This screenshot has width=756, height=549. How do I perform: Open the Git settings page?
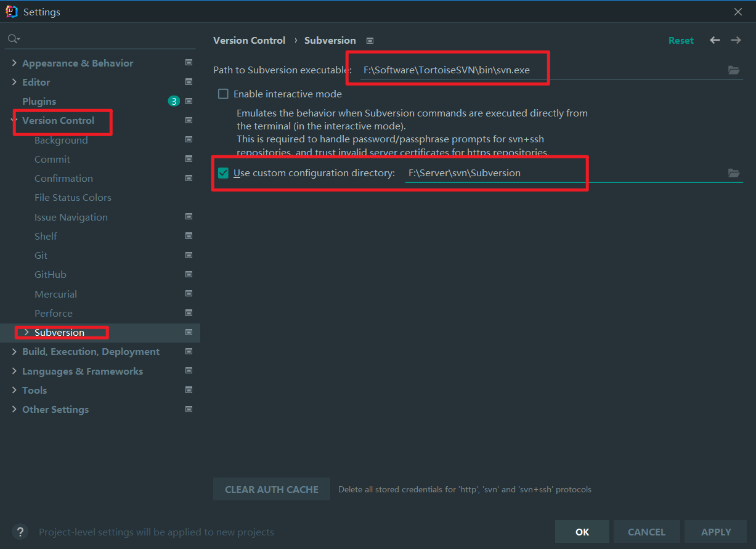coord(41,255)
